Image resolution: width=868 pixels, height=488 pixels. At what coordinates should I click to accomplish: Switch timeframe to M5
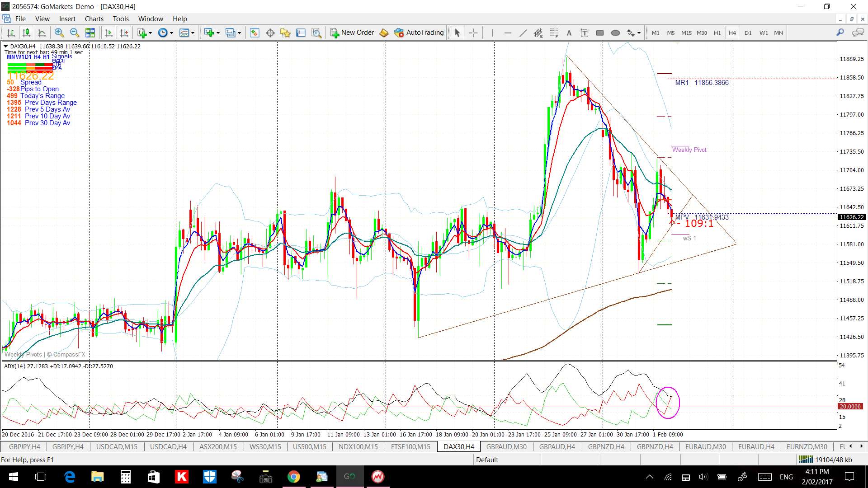671,33
